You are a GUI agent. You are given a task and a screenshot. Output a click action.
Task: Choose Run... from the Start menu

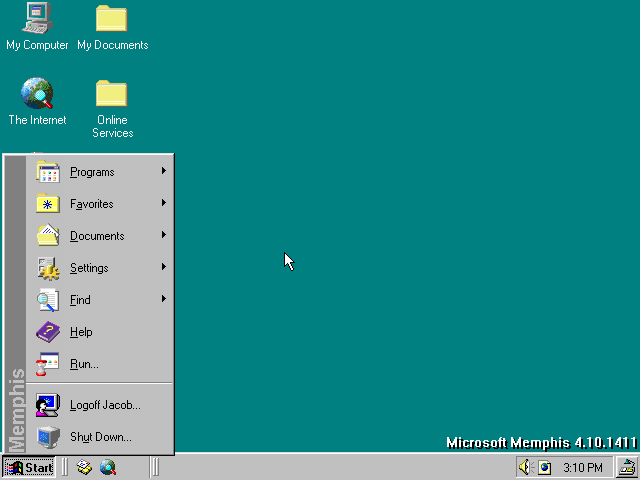100,364
